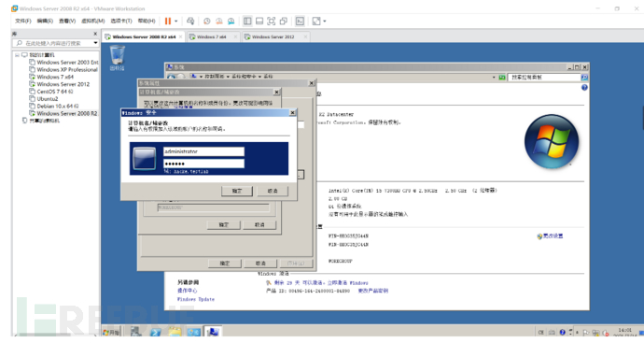Click 取消 in computer name/domain change dialog
Viewport: 644px width, 343px height.
coord(259,225)
